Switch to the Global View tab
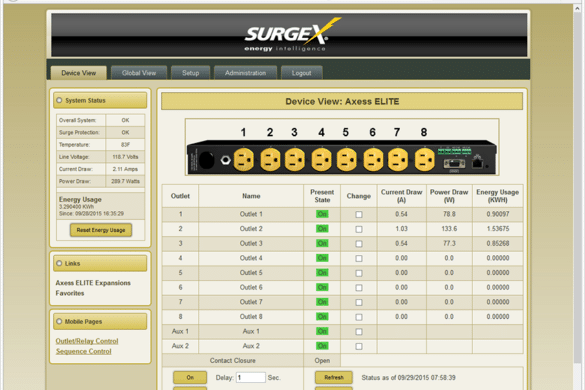This screenshot has width=585, height=390. pyautogui.click(x=139, y=73)
